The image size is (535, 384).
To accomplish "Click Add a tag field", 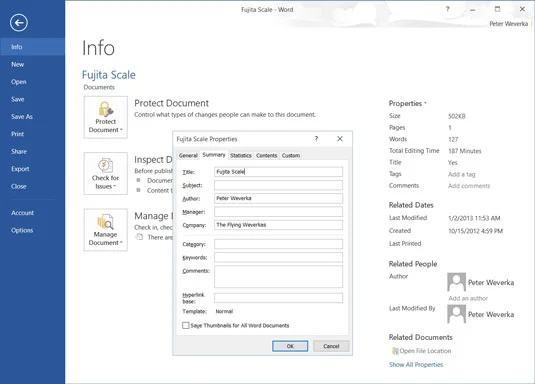I will (461, 174).
